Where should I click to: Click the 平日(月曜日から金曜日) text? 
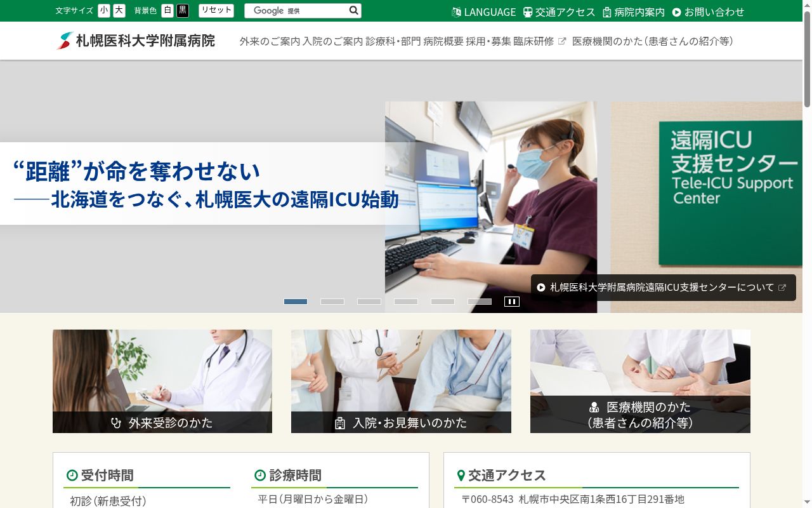point(313,499)
